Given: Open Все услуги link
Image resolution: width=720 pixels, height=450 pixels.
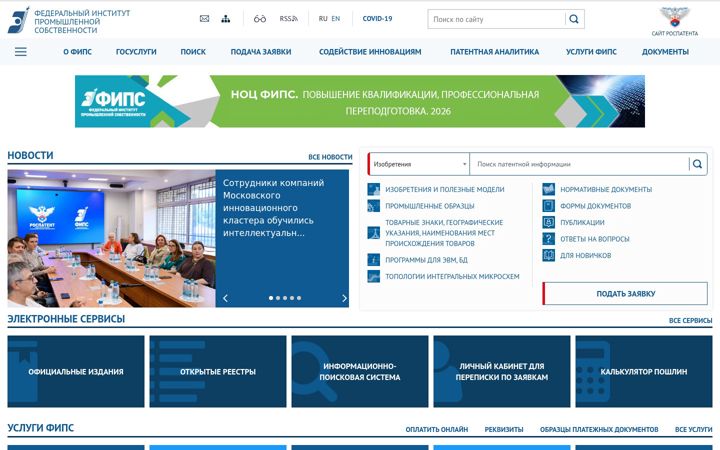Looking at the screenshot, I should [x=693, y=429].
